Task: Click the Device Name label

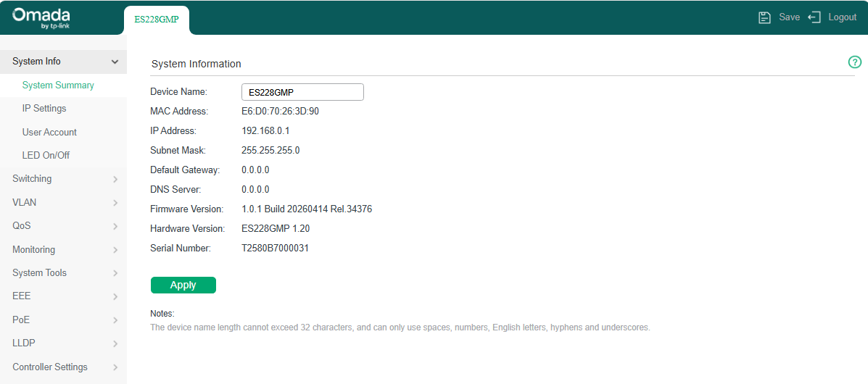Action: point(178,92)
